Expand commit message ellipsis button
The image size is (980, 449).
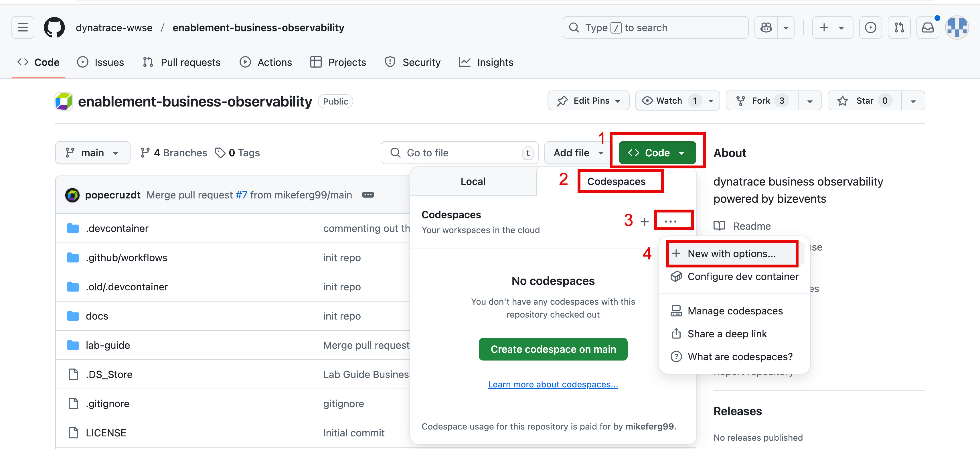pos(368,195)
